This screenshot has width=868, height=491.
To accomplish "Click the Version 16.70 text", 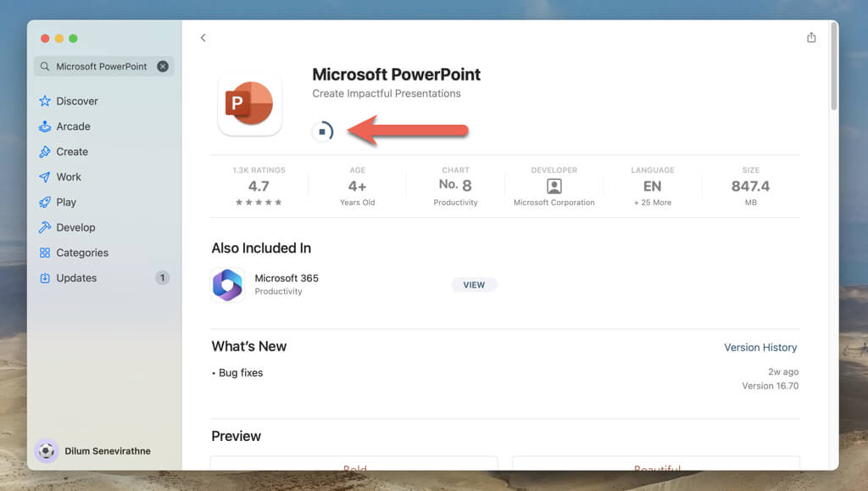I will [x=770, y=386].
